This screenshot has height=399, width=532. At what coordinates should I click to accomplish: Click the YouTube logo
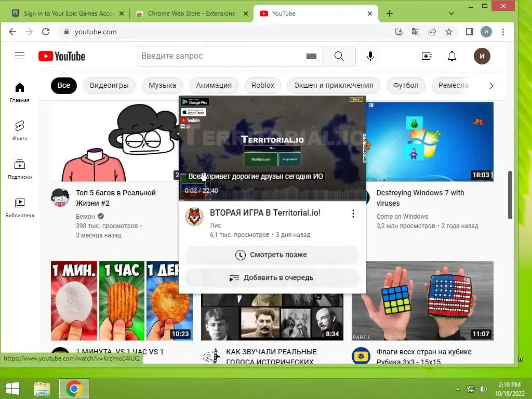(x=62, y=56)
